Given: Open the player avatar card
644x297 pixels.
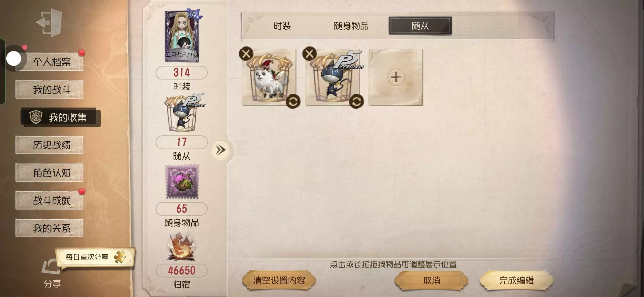Looking at the screenshot, I should tap(182, 34).
